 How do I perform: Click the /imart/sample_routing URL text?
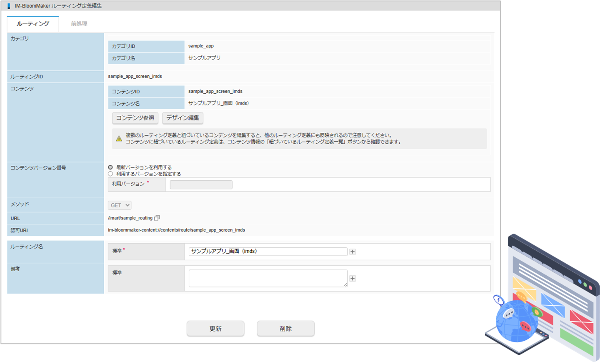[130, 218]
